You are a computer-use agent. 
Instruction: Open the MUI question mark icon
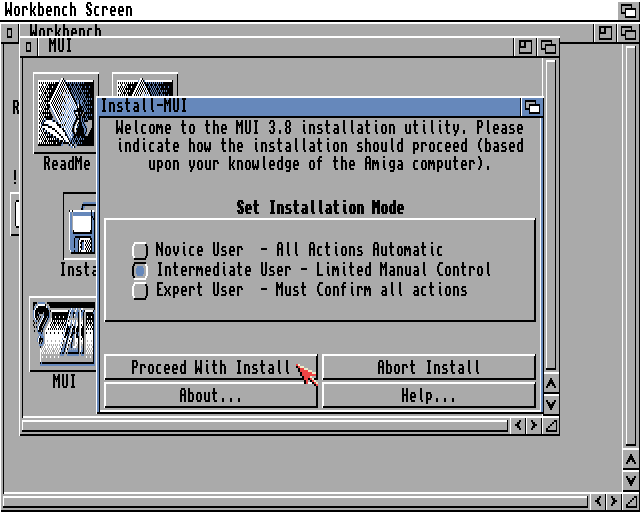point(63,334)
